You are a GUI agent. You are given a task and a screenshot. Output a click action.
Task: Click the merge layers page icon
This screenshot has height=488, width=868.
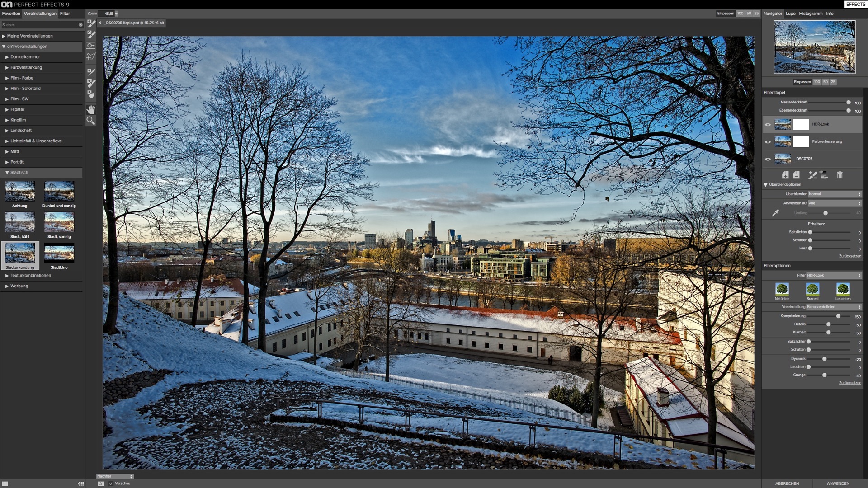[796, 175]
